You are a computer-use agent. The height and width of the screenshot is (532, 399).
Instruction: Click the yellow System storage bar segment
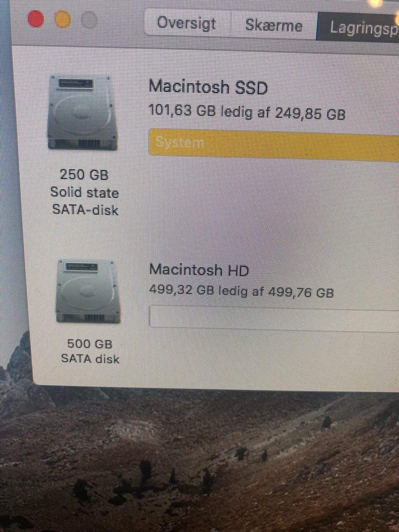274,143
